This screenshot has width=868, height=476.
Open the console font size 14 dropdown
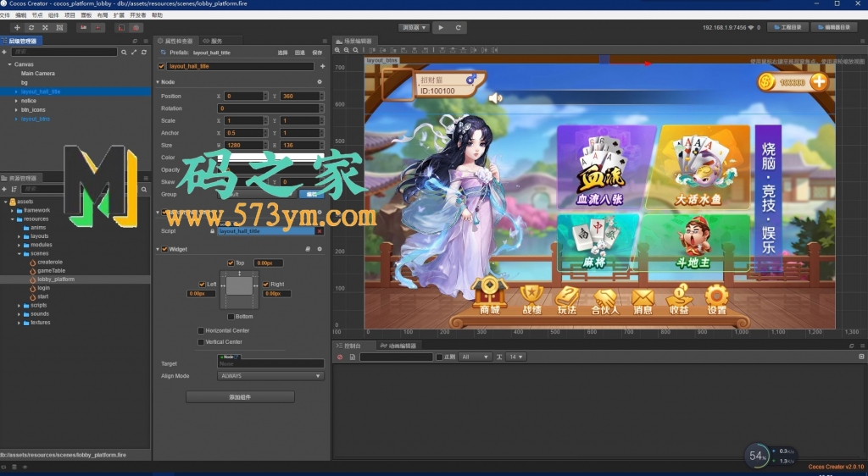click(x=516, y=357)
